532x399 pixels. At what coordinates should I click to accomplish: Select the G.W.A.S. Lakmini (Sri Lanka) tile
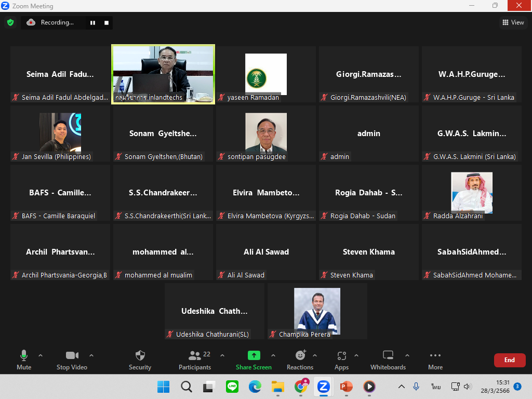pyautogui.click(x=472, y=134)
